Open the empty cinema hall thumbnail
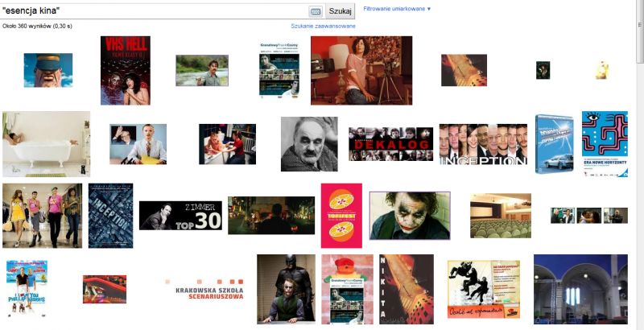Screen dimensions: 644x330 coord(501,216)
